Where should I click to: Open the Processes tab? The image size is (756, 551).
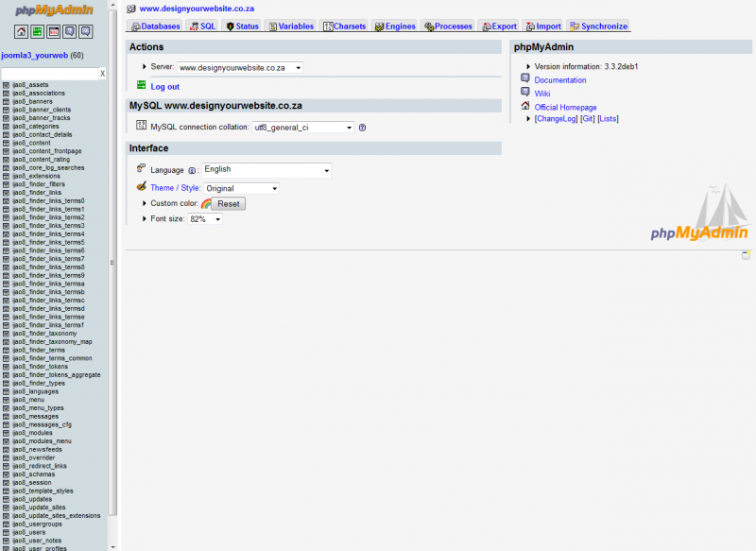pos(448,26)
